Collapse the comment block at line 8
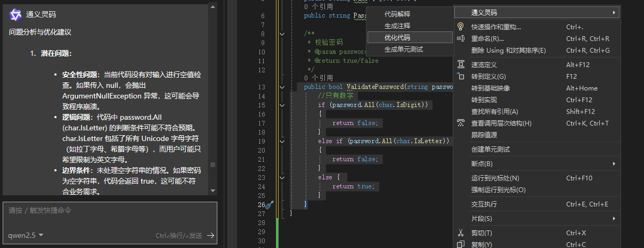The height and width of the screenshot is (248, 644). [x=282, y=34]
